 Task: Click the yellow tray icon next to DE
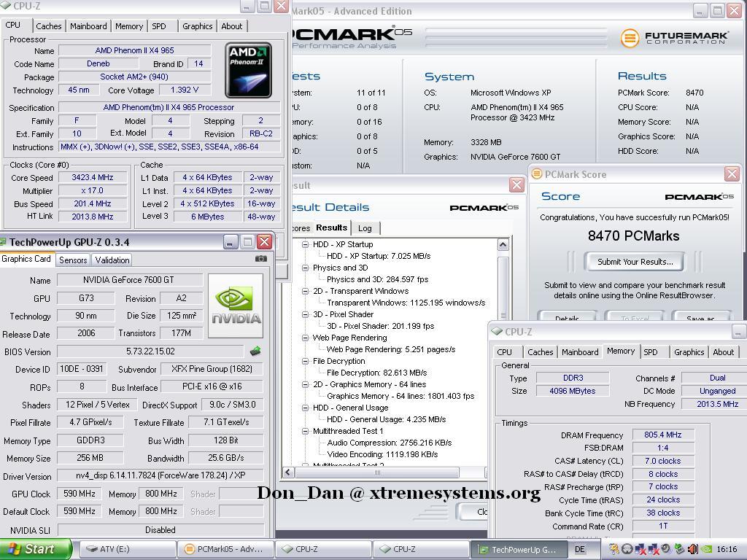click(614, 549)
